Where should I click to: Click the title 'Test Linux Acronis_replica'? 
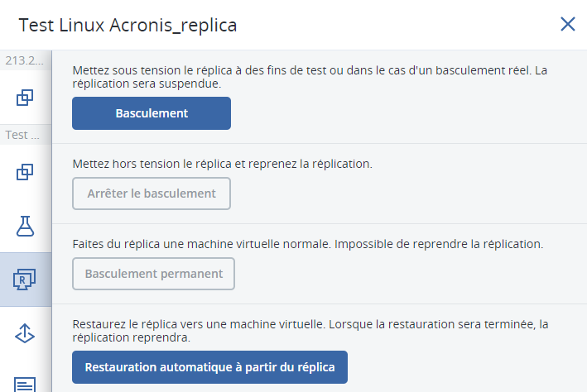click(128, 25)
